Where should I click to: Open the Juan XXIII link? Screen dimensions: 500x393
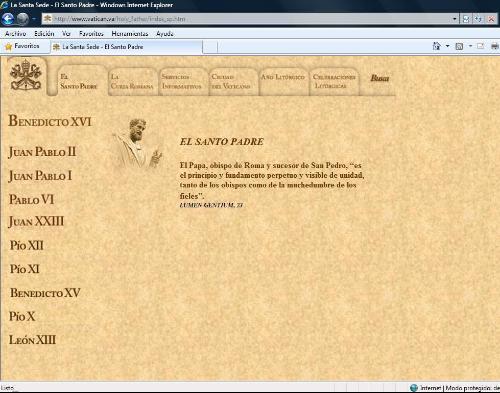coord(36,222)
